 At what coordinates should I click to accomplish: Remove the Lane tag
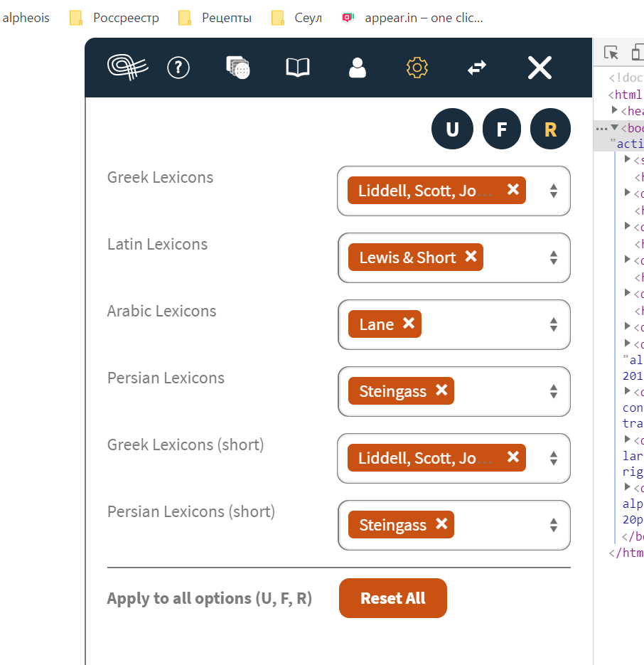pos(409,323)
